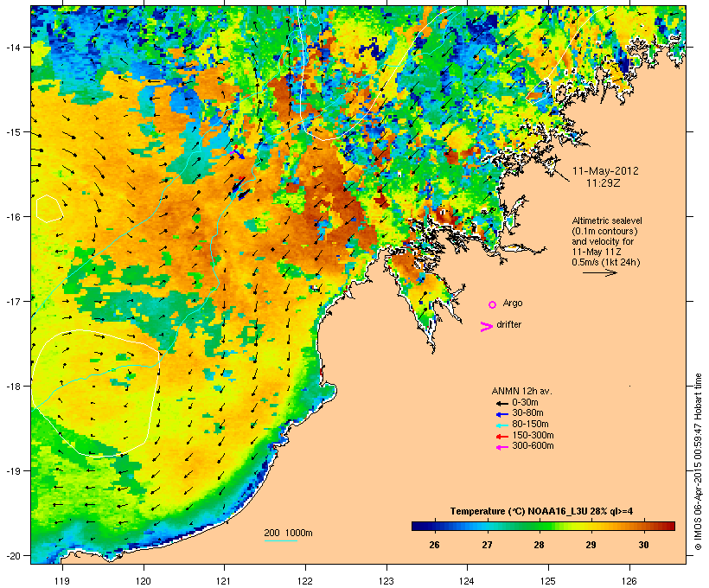
Task: Click the latitude axis label -17
Action: 12,301
